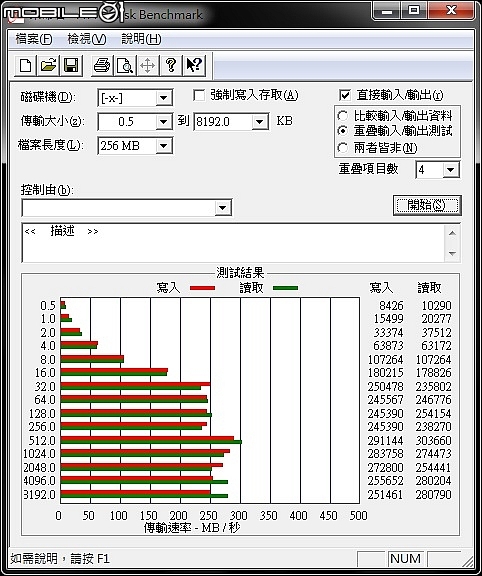Open the 說明(H) menu

pyautogui.click(x=141, y=39)
